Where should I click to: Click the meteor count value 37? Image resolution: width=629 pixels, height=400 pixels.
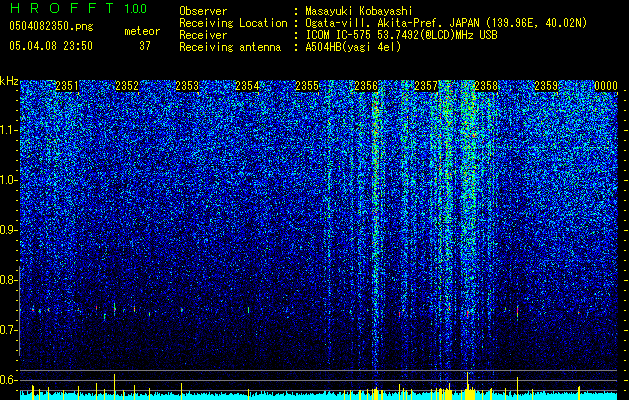tap(145, 46)
